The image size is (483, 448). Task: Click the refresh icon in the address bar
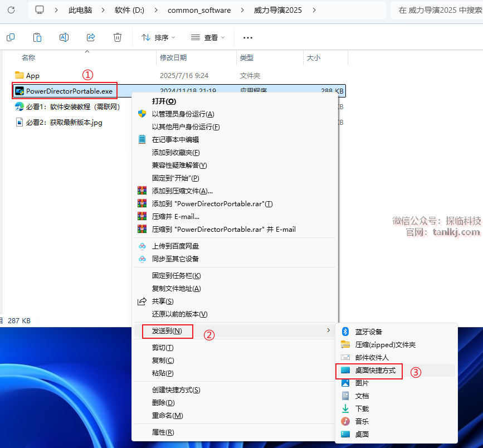[x=11, y=10]
